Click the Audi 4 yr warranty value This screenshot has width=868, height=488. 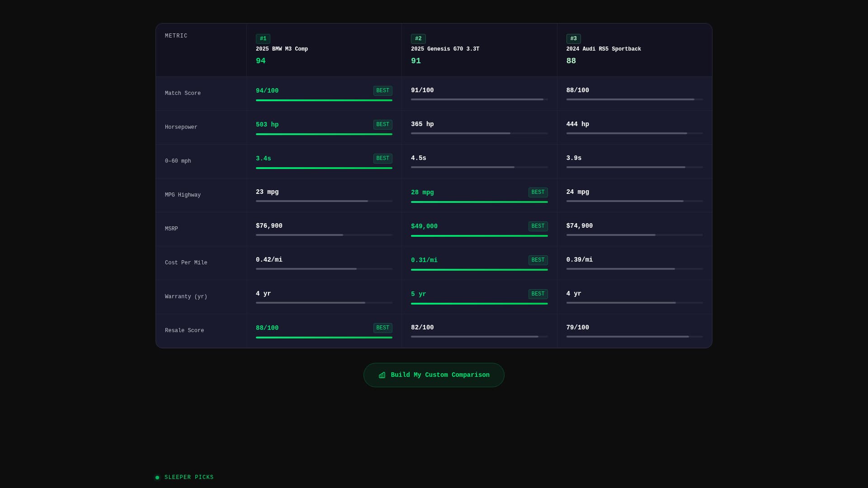574,294
